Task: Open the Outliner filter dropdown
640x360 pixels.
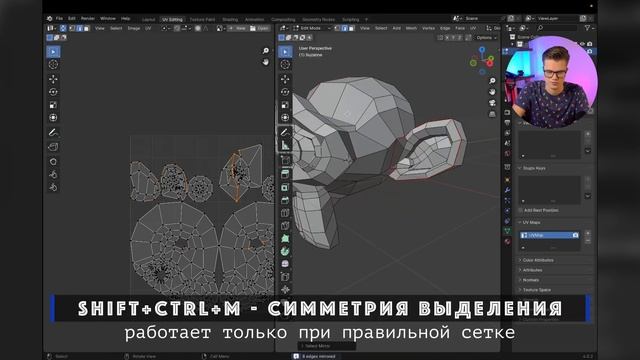Action: tap(589, 28)
